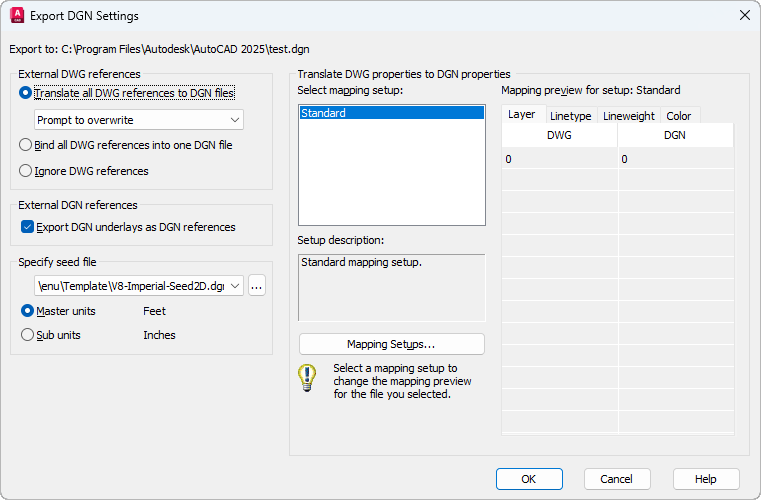The image size is (761, 500).
Task: Toggle Export DGN underlays as DGN references
Action: 27,227
